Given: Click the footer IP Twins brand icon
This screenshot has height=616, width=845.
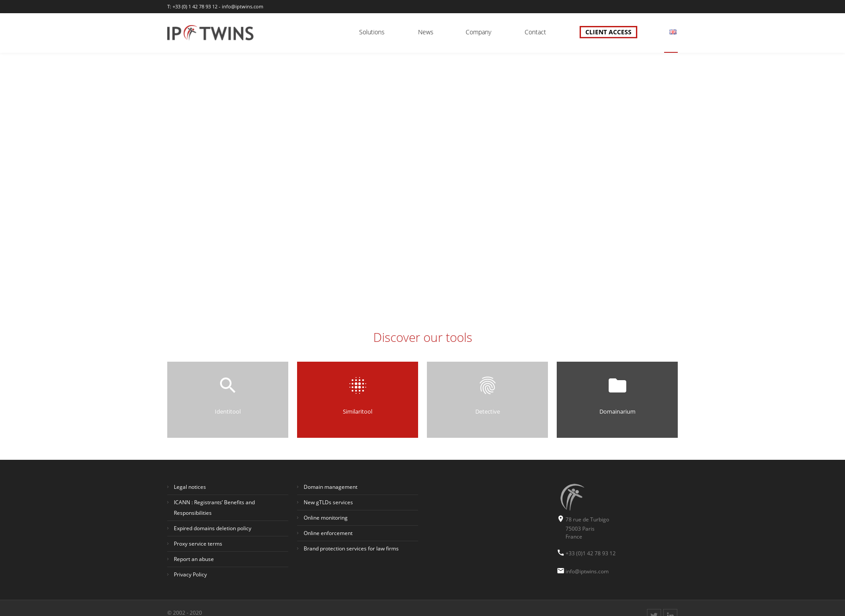Looking at the screenshot, I should tap(570, 497).
